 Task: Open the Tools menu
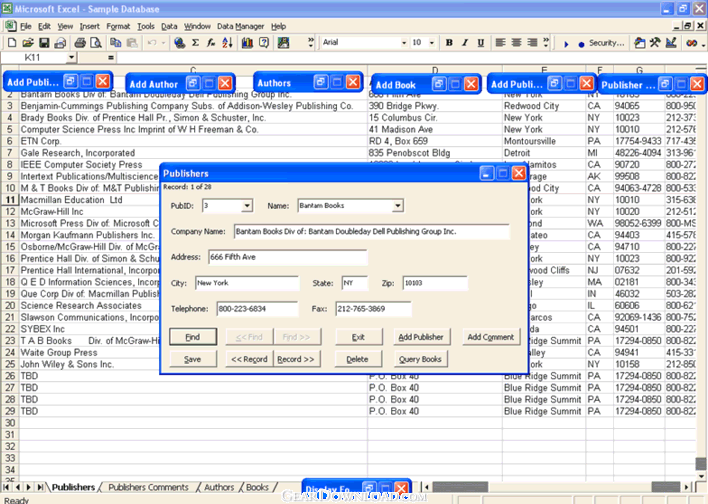(x=146, y=27)
